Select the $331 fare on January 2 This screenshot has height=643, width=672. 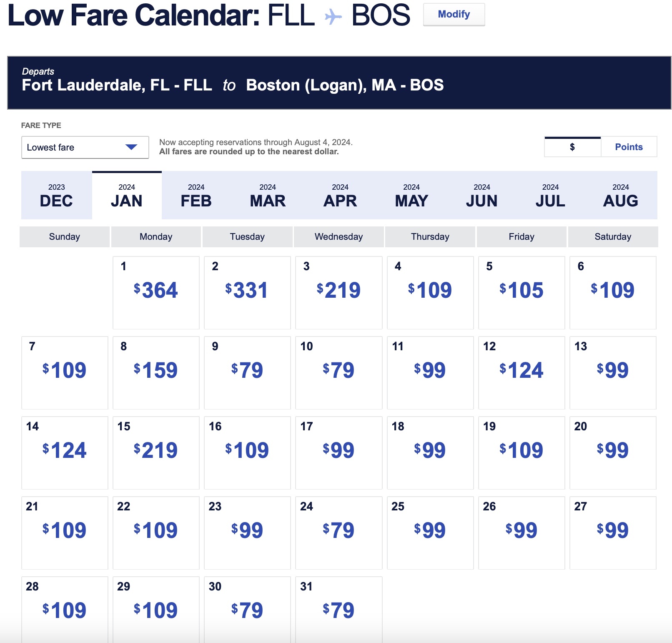point(247,291)
